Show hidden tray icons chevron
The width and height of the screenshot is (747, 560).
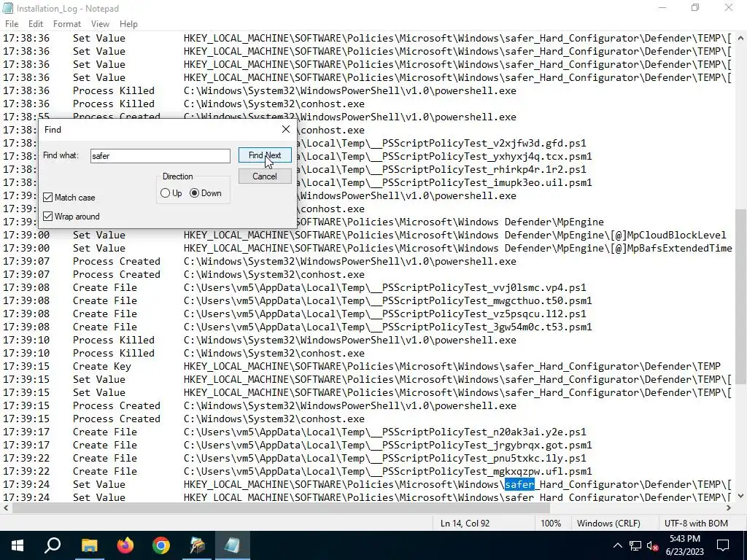click(x=617, y=545)
